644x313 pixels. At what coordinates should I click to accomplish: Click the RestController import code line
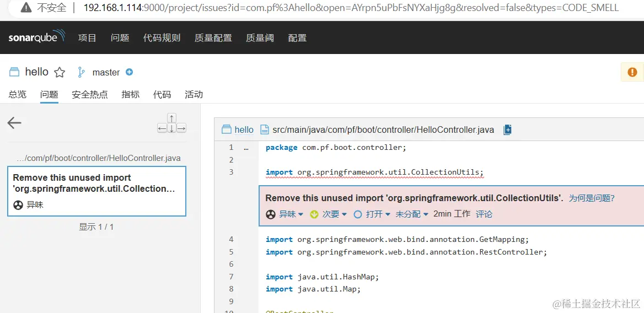[x=406, y=252]
